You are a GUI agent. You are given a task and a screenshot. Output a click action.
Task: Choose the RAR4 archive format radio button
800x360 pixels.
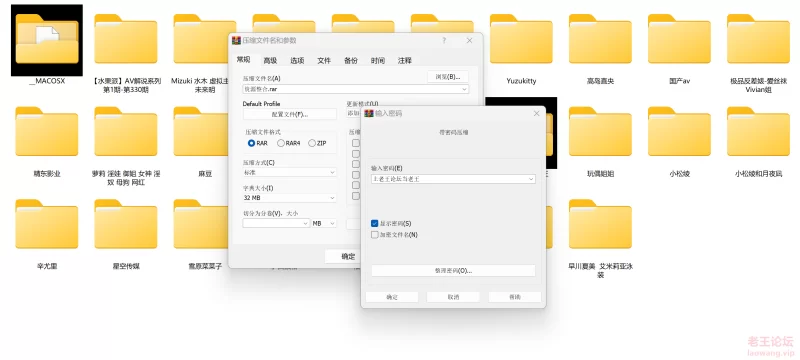coord(281,143)
